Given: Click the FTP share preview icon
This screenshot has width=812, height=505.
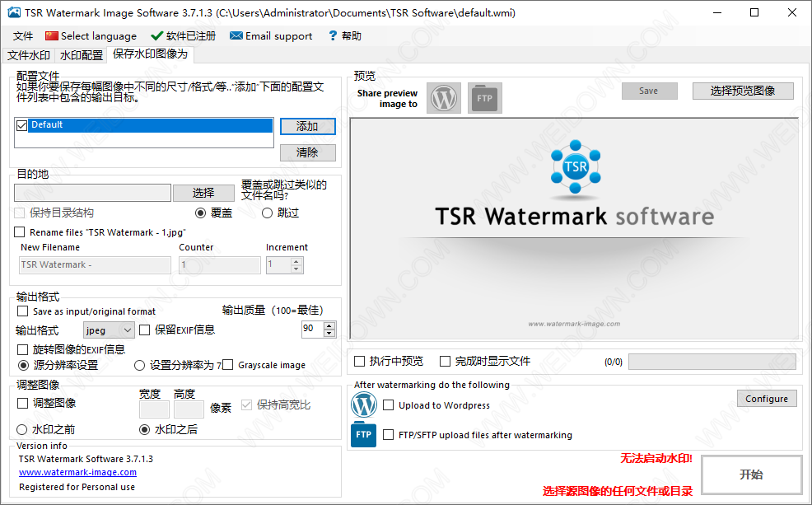Looking at the screenshot, I should tap(485, 98).
